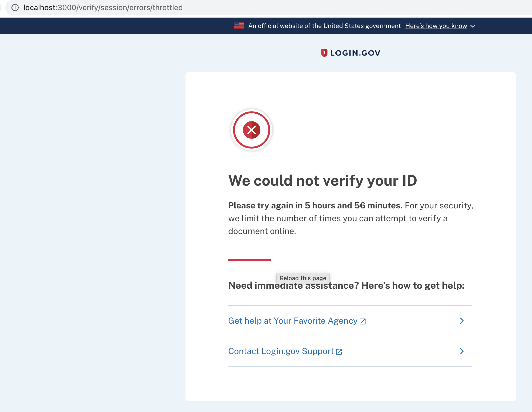
Task: Click the Login.gov shield logo icon
Action: 324,53
